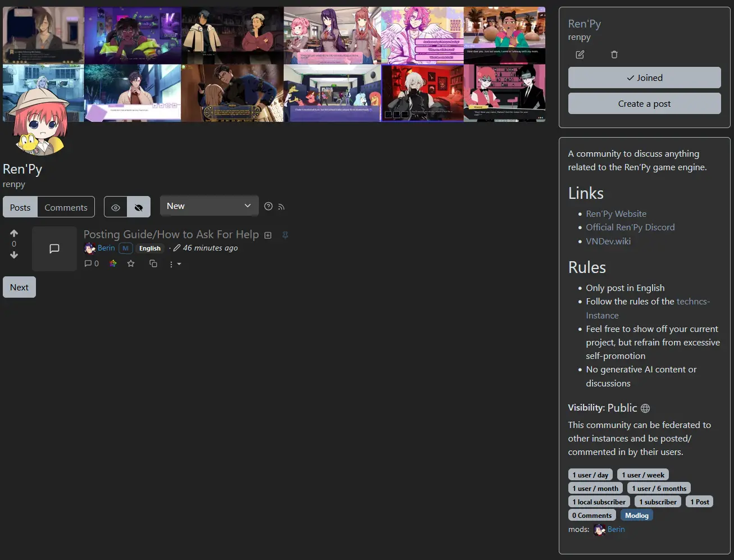Image resolution: width=734 pixels, height=560 pixels.
Task: Click the '0 Comments' badge
Action: (x=592, y=515)
